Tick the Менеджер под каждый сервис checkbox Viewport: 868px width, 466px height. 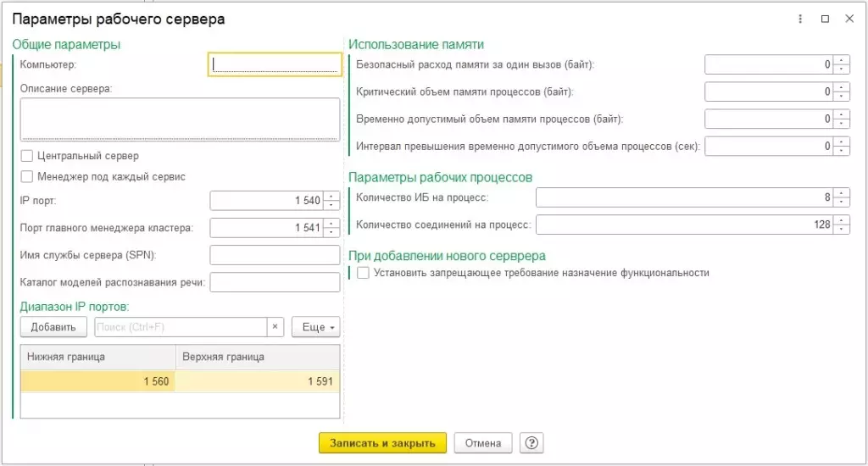point(26,177)
